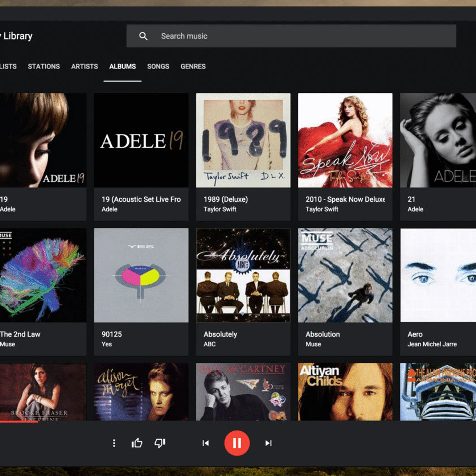Open The 2nd Law album cover
The image size is (476, 476).
click(x=43, y=275)
